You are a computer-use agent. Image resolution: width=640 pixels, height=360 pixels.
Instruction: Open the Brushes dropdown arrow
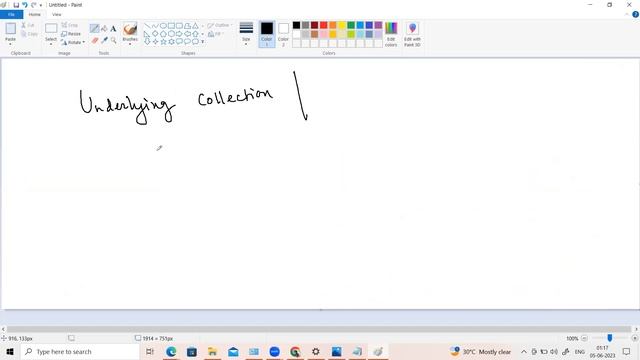[130, 44]
